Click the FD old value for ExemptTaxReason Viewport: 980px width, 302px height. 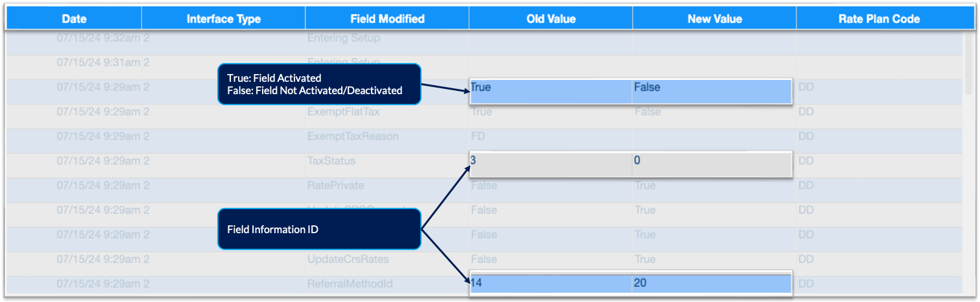477,136
